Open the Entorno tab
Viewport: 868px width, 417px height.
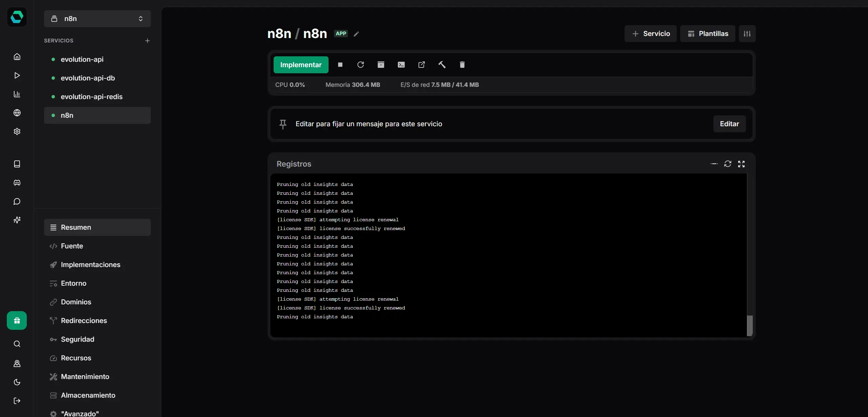pos(97,283)
